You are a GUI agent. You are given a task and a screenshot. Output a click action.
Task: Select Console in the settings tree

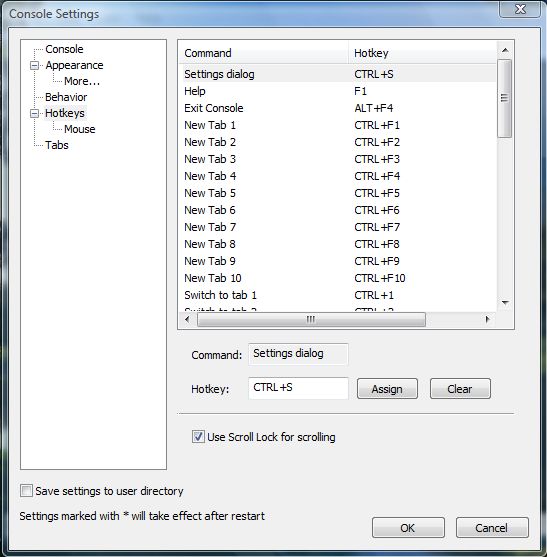tap(64, 49)
